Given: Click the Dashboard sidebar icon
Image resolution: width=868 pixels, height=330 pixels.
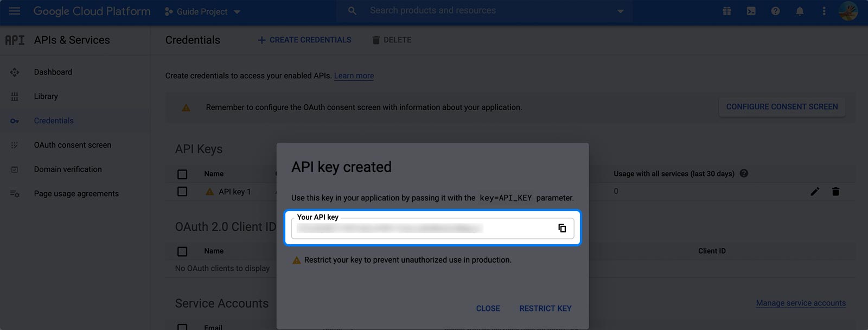Looking at the screenshot, I should tap(15, 72).
